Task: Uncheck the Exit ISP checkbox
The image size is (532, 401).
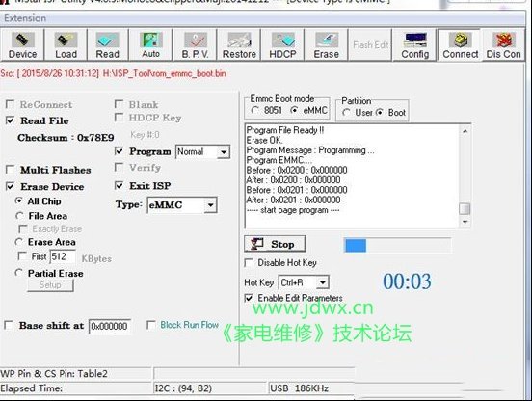Action: point(120,186)
